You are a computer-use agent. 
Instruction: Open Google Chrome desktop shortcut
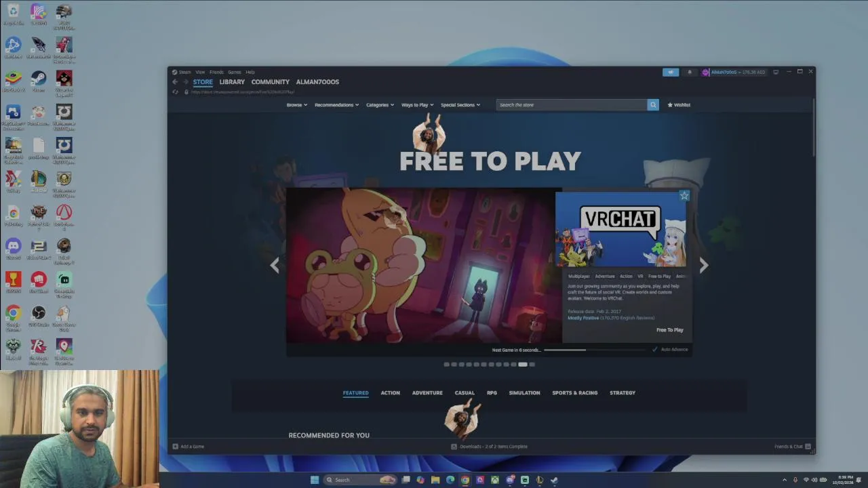pos(13,318)
